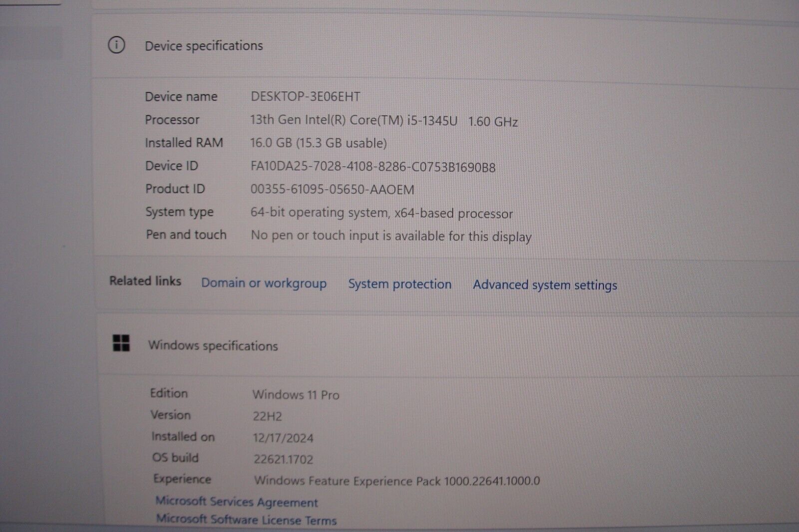Click the Pen and touch label
799x532 pixels.
pyautogui.click(x=186, y=235)
